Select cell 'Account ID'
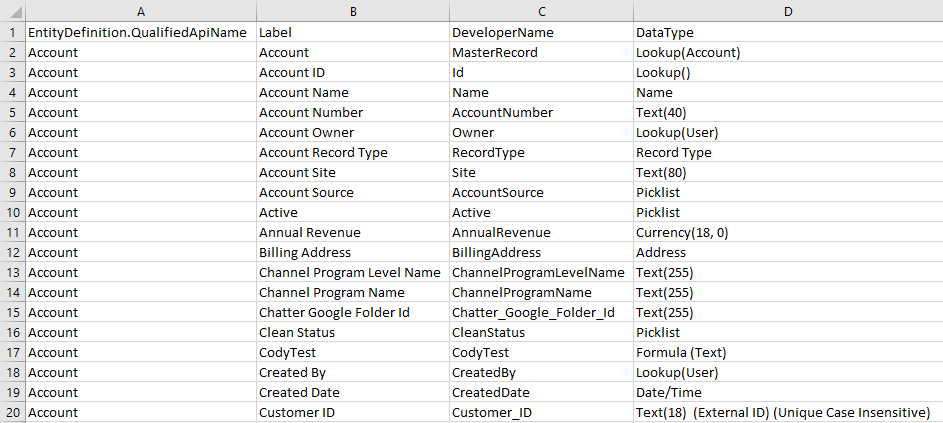Image resolution: width=943 pixels, height=423 pixels. click(x=353, y=72)
